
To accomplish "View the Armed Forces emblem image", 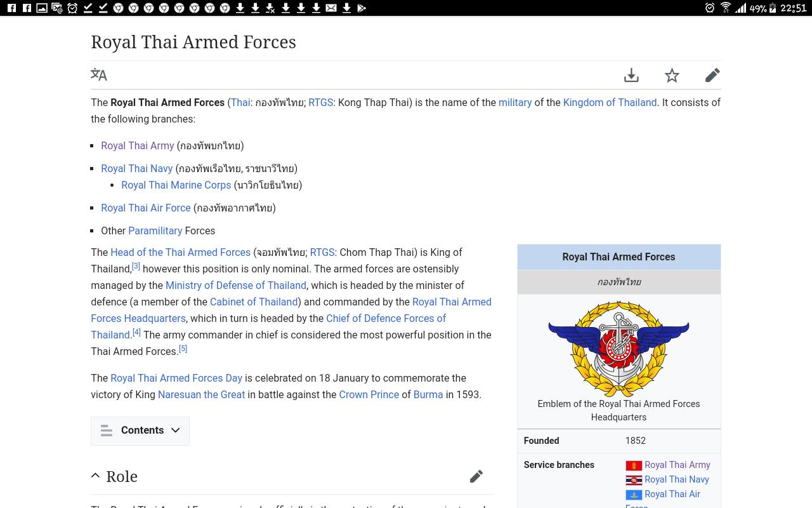I will click(x=619, y=349).
